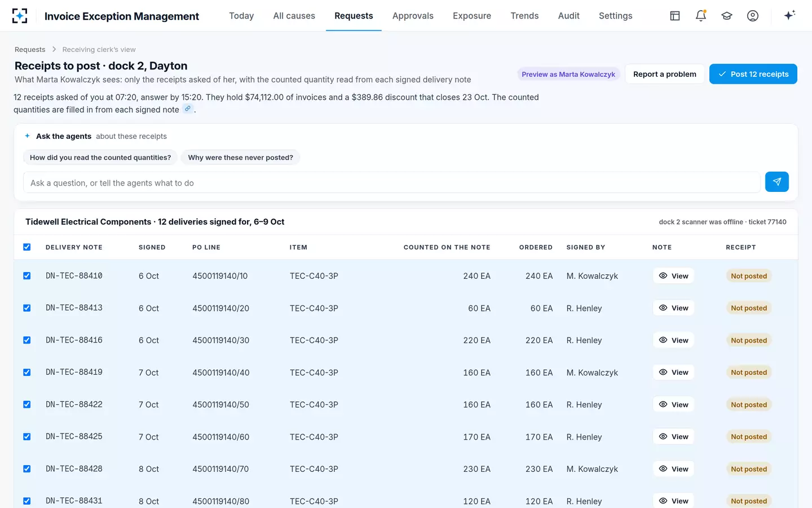Uncheck the DN-TEC-88419 row checkbox

point(27,373)
